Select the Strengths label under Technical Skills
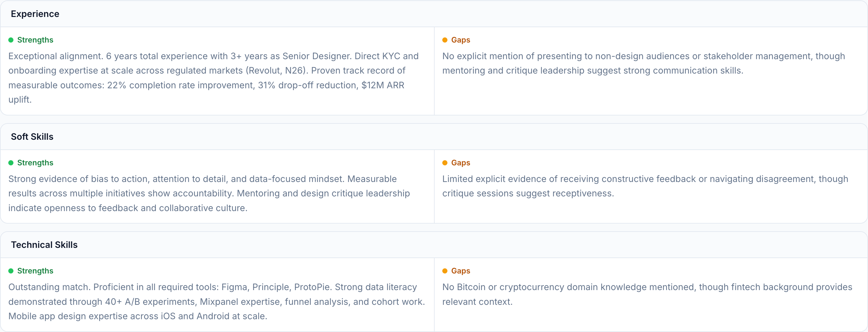 (x=35, y=271)
